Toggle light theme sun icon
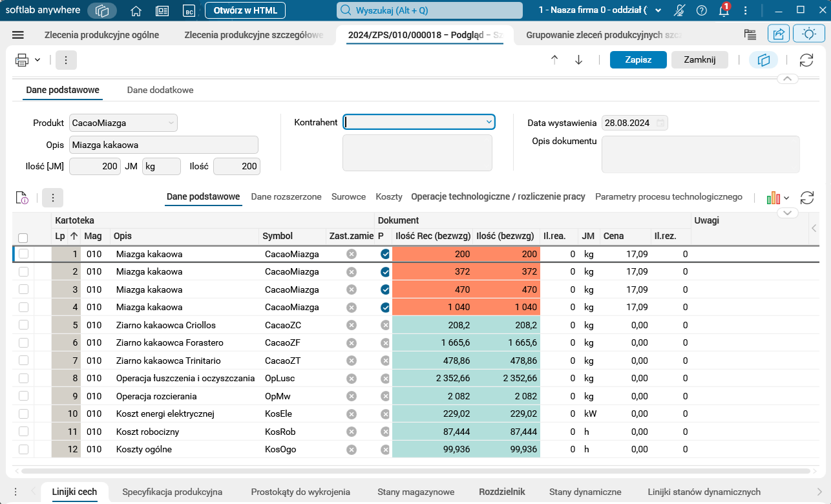This screenshot has width=831, height=504. [x=808, y=35]
